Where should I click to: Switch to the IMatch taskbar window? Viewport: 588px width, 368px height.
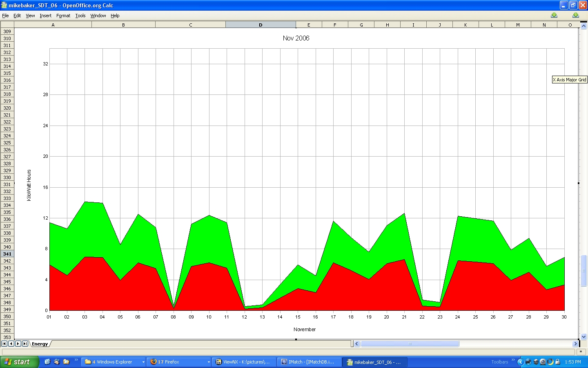pyautogui.click(x=309, y=362)
